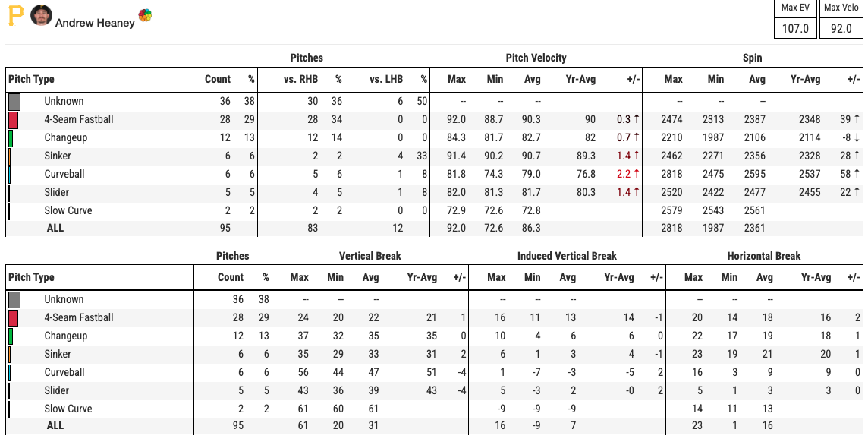Click the Horizontal Break section heading
Screen dimensions: 868x442
(x=764, y=256)
